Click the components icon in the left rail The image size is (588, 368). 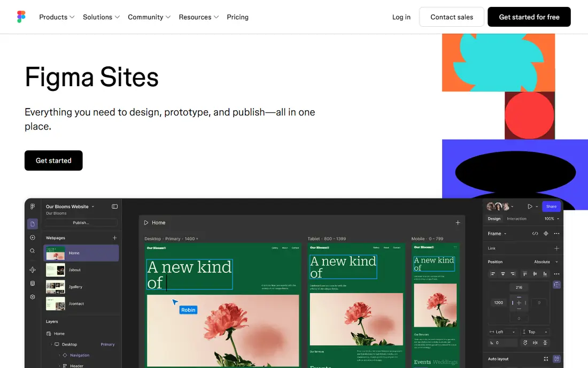pos(33,270)
